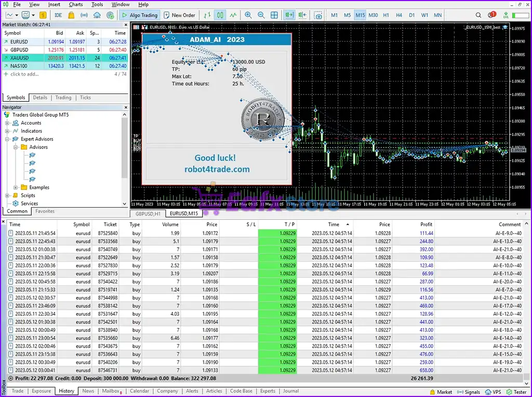Zoom out on the chart
Viewport: 532px width, 397px height.
point(261,15)
